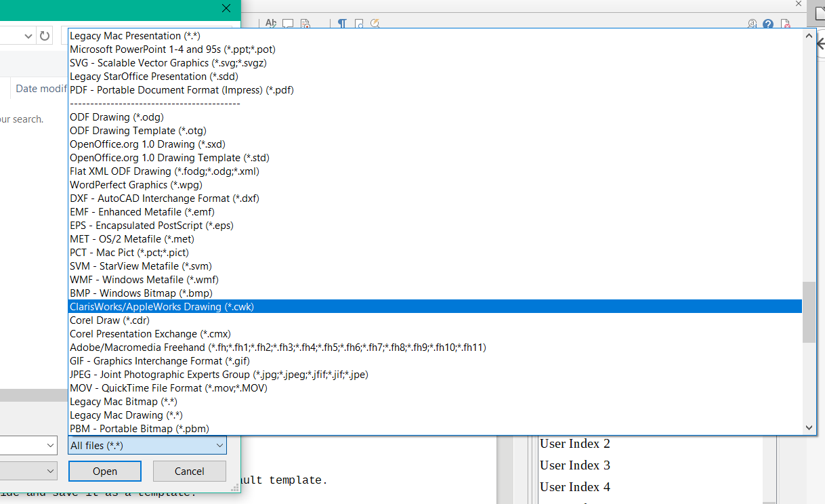Pick SVG - Scalable Vector Graphics filter

click(168, 63)
